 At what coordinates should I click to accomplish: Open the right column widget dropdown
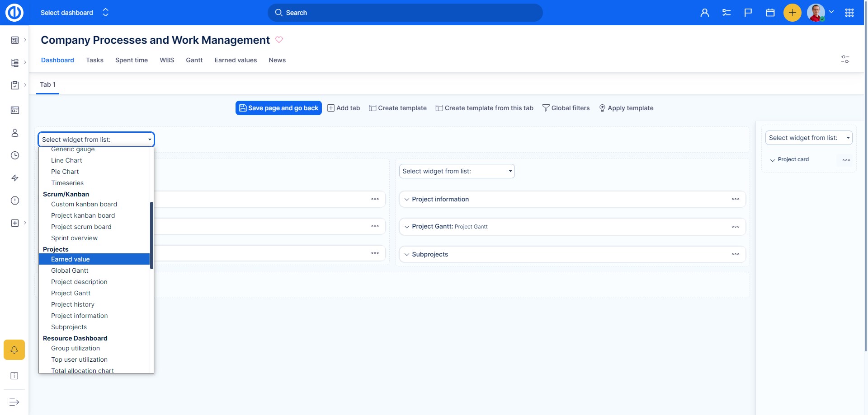pos(808,138)
